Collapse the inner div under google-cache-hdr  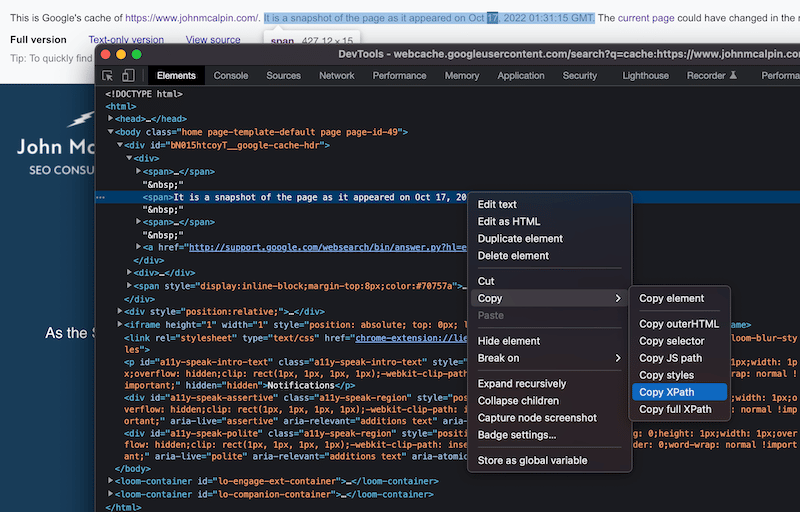coord(129,158)
